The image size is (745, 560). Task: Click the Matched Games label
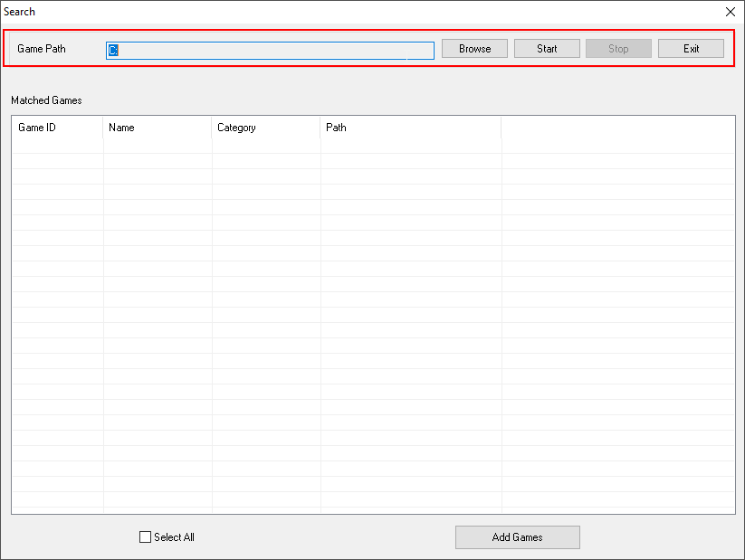point(45,100)
